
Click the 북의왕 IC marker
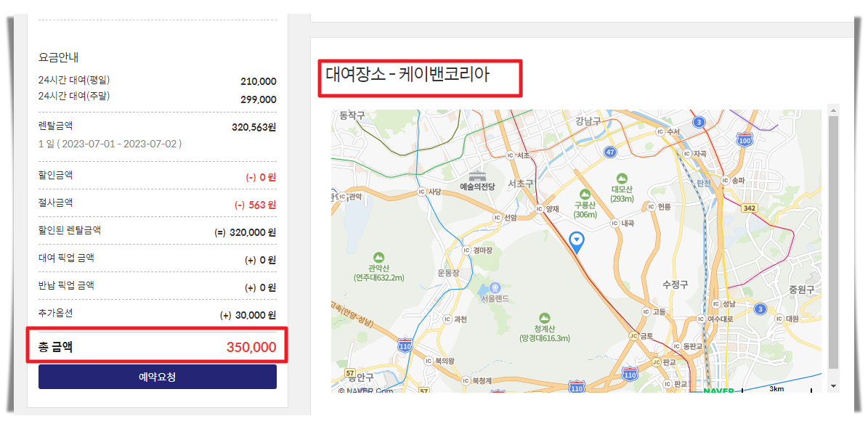[428, 360]
